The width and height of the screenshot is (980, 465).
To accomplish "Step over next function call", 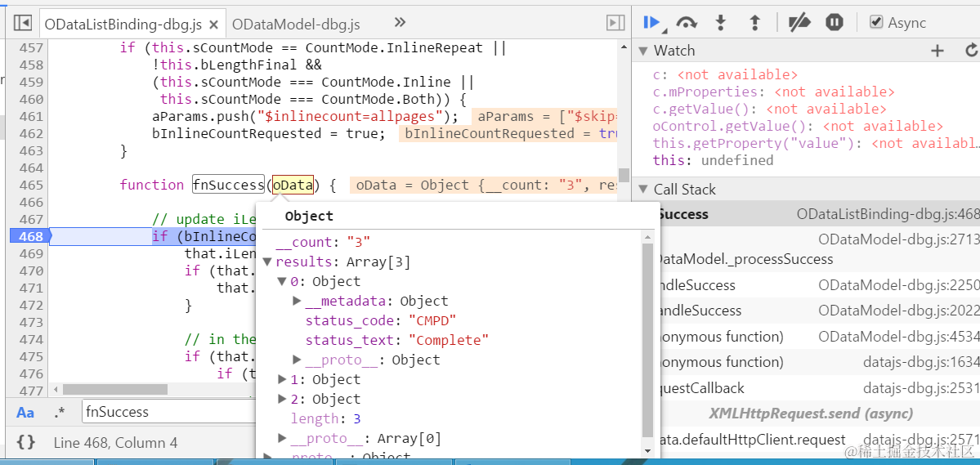I will coord(687,23).
